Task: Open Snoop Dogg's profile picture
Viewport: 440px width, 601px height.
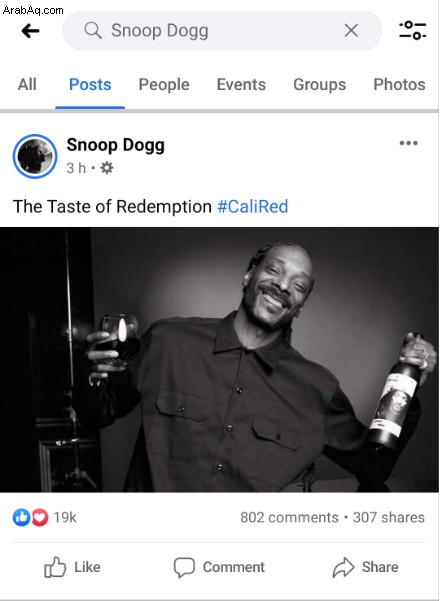Action: [35, 156]
